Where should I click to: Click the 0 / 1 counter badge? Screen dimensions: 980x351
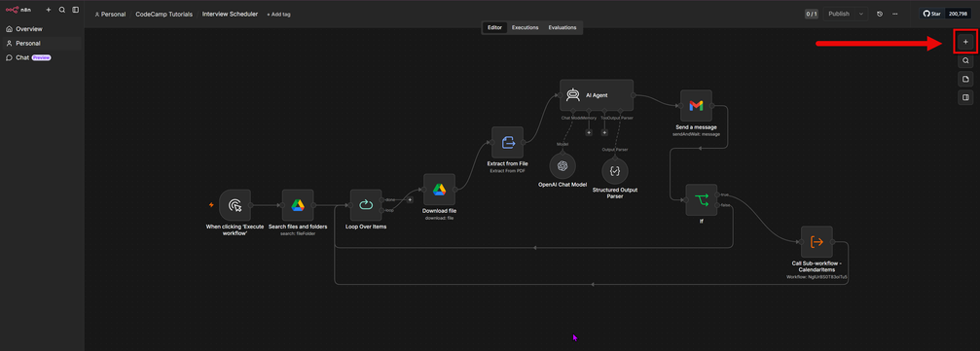812,14
